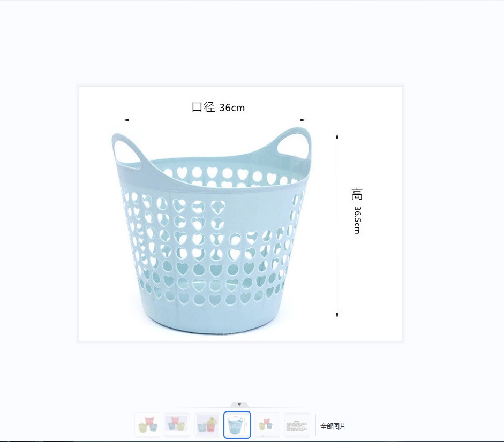Select the first basket thumbnail
The image size is (504, 442).
147,425
